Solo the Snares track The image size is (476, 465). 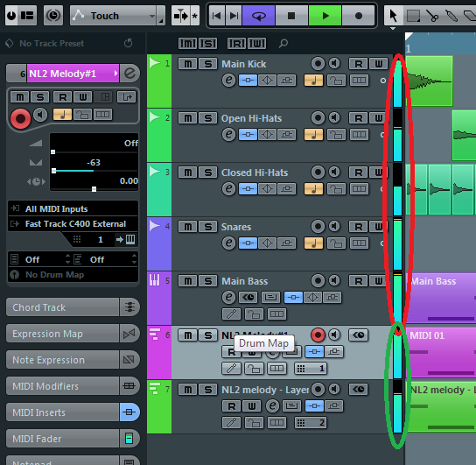coord(208,227)
